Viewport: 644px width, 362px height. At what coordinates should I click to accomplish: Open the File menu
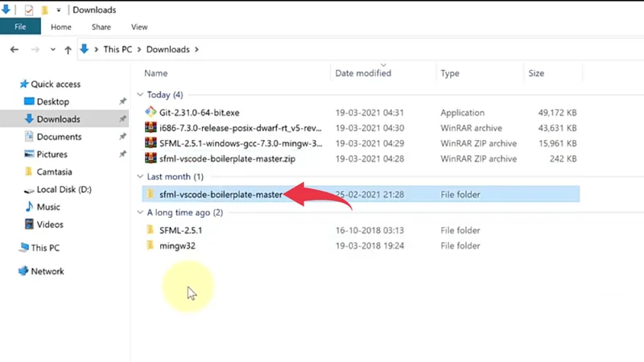pos(19,27)
